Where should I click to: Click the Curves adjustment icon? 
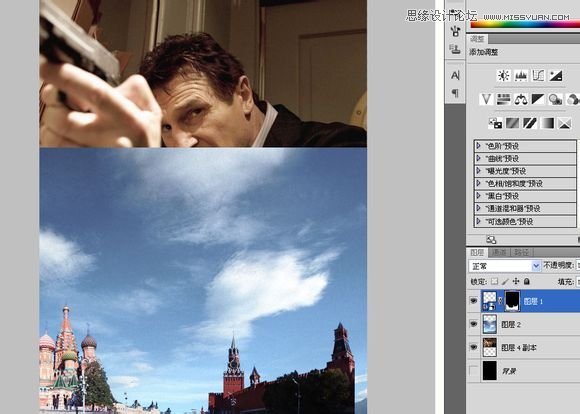click(x=538, y=75)
